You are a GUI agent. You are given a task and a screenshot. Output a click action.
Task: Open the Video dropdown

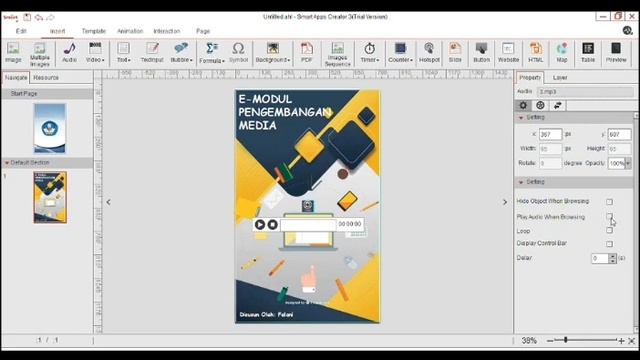pos(95,53)
